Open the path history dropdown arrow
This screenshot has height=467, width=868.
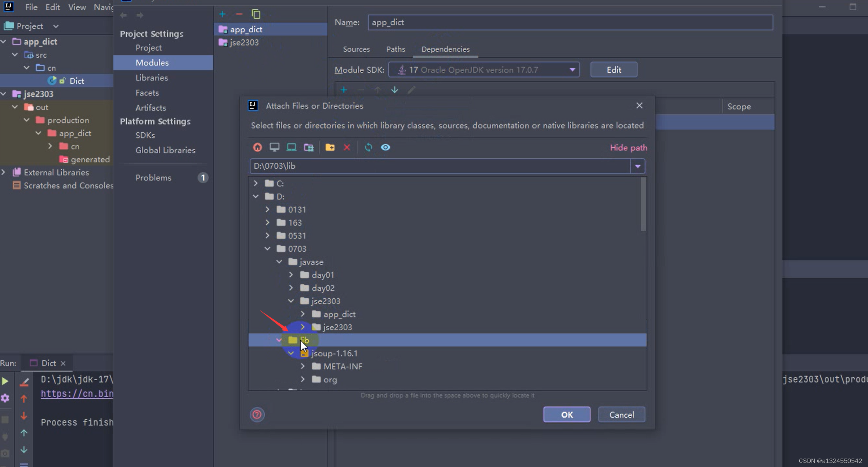[638, 166]
